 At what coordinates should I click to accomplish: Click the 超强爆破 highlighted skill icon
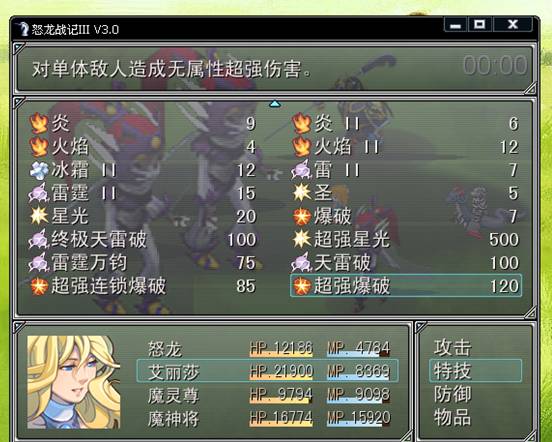(302, 286)
